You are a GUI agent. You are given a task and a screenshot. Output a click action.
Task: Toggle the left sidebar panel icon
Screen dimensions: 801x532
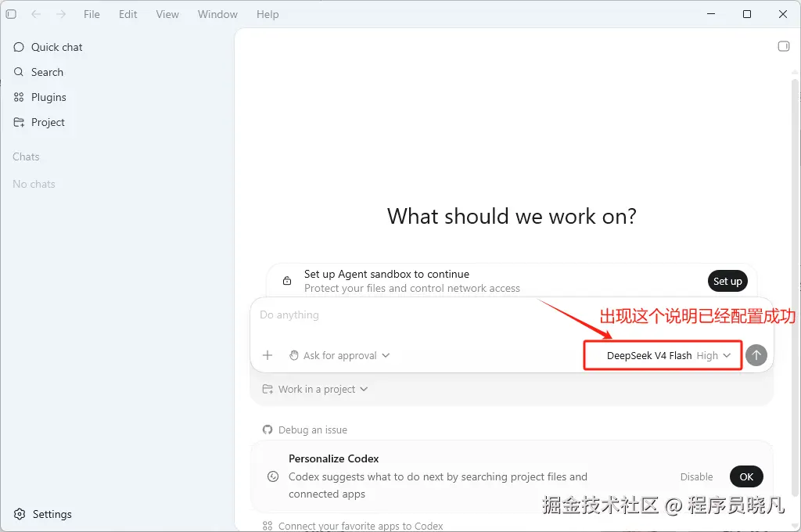(11, 14)
